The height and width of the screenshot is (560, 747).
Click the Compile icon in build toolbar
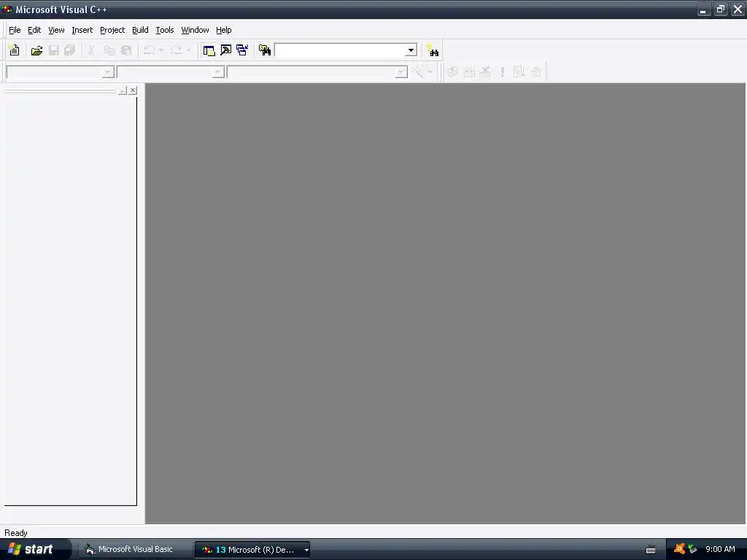coord(452,72)
